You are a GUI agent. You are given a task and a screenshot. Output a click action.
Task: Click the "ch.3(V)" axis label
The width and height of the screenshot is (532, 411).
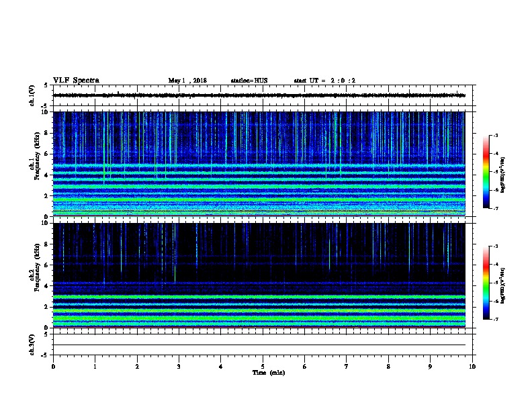click(x=32, y=345)
